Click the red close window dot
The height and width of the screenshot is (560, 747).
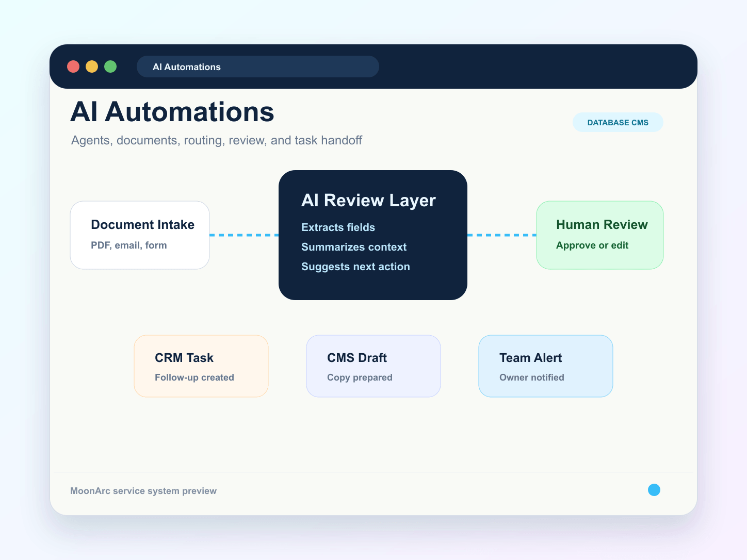click(73, 67)
